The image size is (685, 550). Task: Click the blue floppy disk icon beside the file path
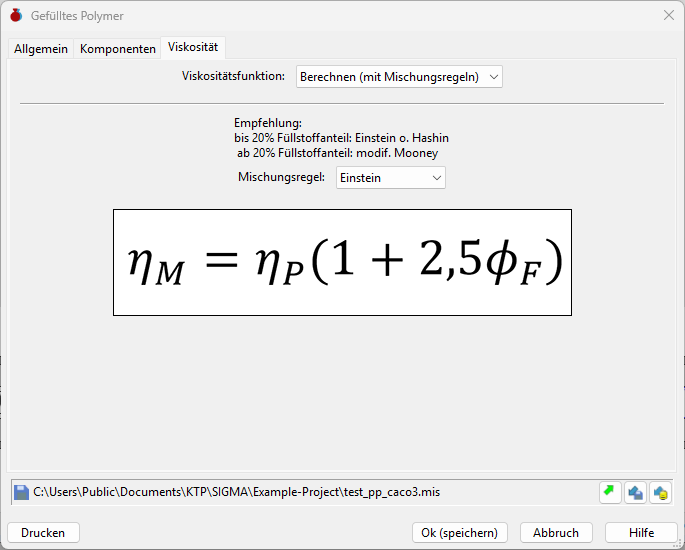[21, 492]
